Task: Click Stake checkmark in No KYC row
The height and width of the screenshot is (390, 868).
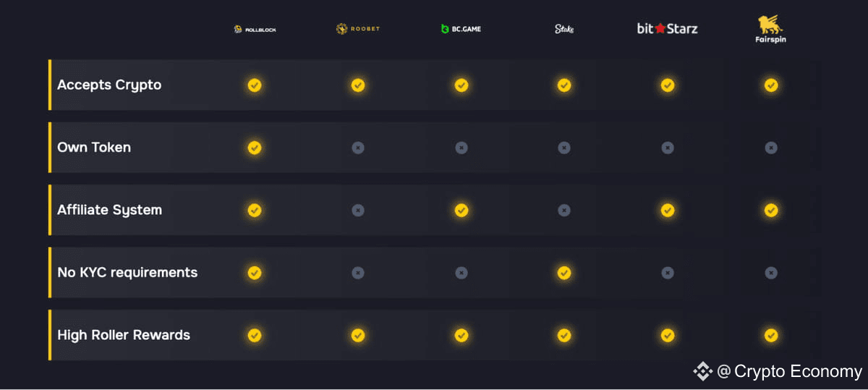Action: point(564,273)
